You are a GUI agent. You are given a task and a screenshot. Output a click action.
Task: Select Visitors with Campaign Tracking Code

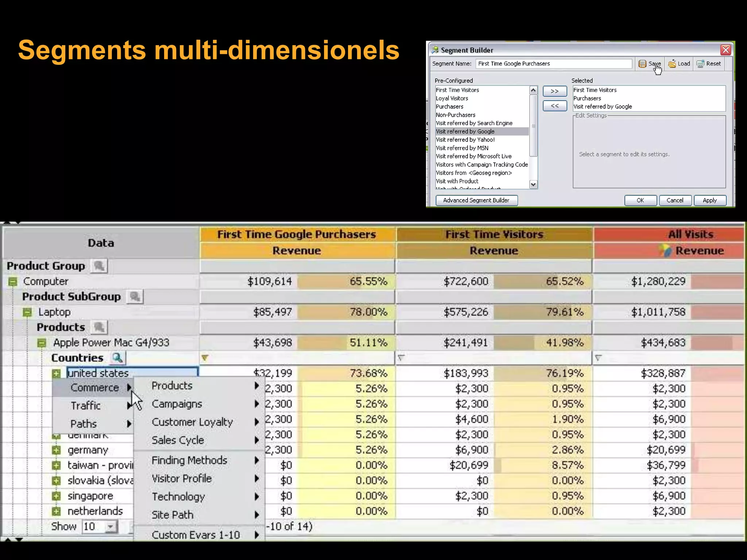482,165
